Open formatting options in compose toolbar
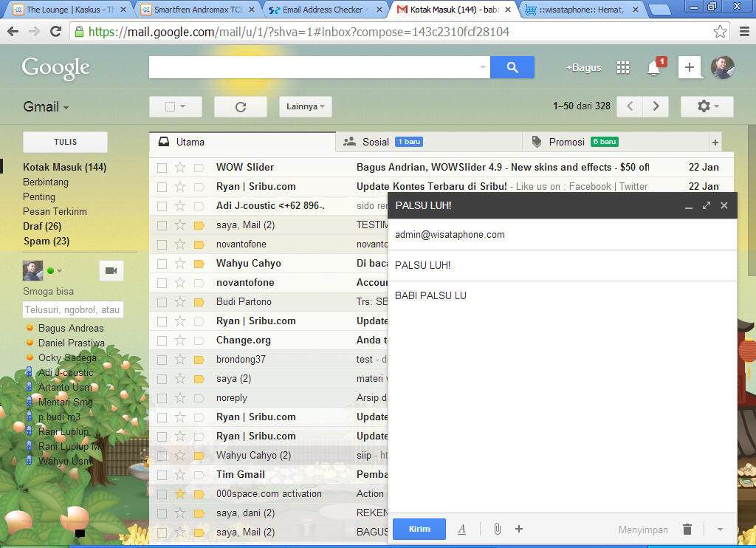Viewport: 756px width, 548px height. click(462, 529)
